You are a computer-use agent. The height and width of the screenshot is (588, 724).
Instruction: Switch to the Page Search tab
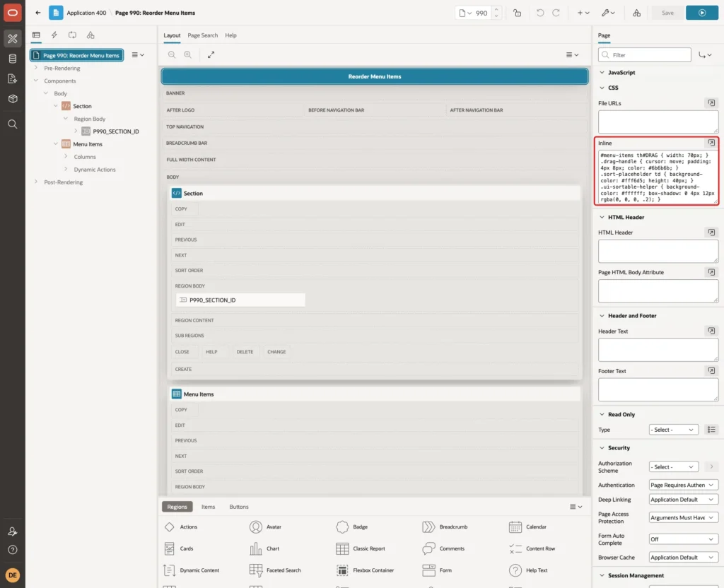point(202,35)
